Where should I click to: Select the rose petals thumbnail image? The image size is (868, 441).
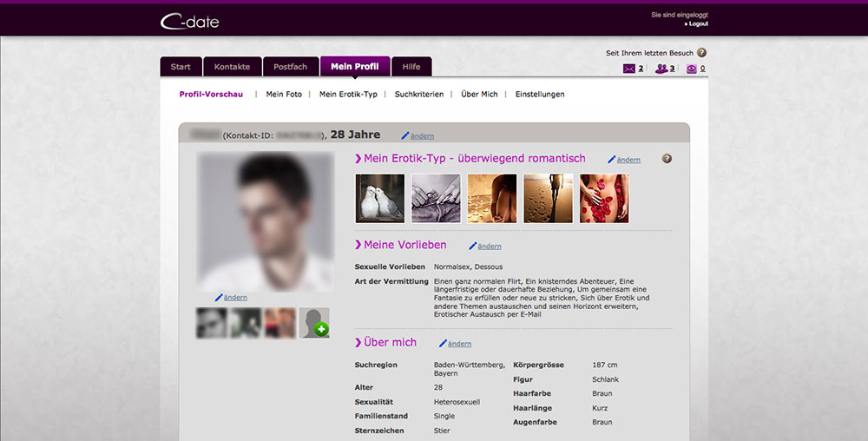tap(604, 199)
